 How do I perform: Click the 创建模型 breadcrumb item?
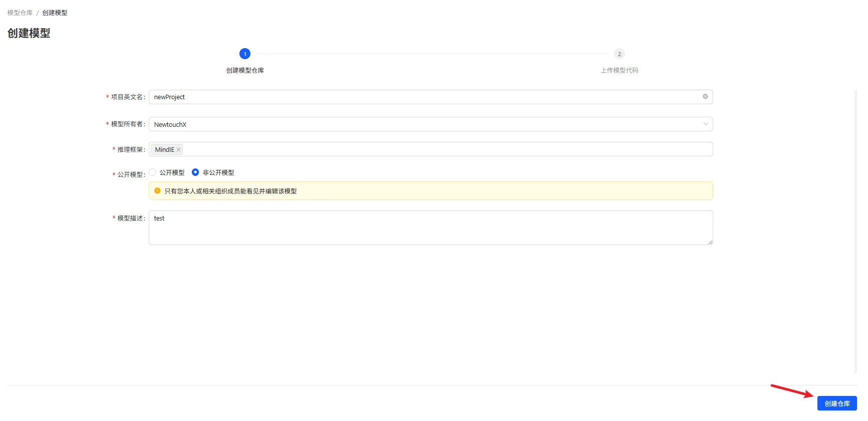55,13
